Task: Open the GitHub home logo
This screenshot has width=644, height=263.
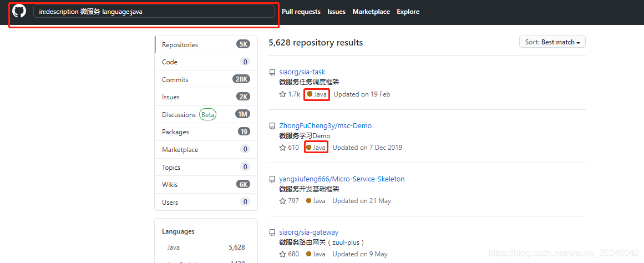Action: 19,11
